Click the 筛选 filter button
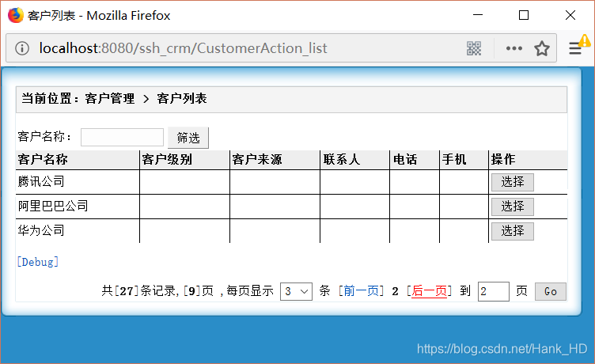 (188, 138)
